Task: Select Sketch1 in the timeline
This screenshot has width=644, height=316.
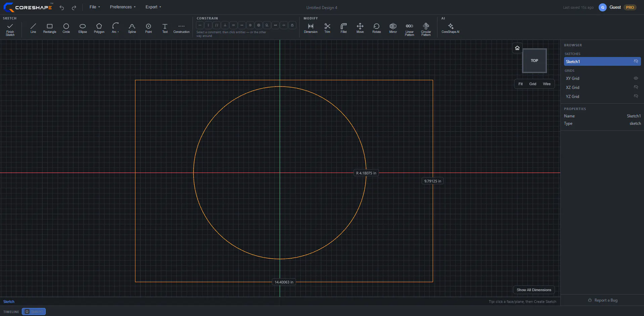Action: (x=34, y=312)
